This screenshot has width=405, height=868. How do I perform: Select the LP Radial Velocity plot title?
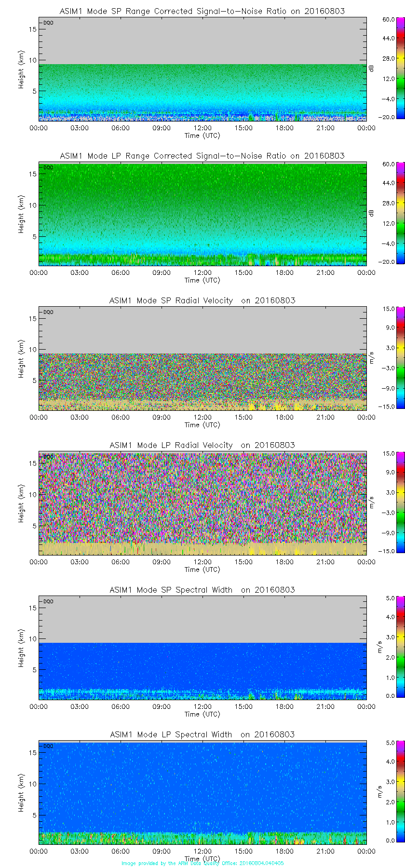coord(202,445)
